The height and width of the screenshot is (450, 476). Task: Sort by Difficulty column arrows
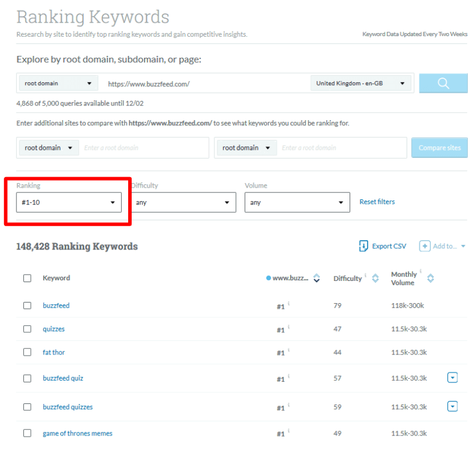coord(375,278)
